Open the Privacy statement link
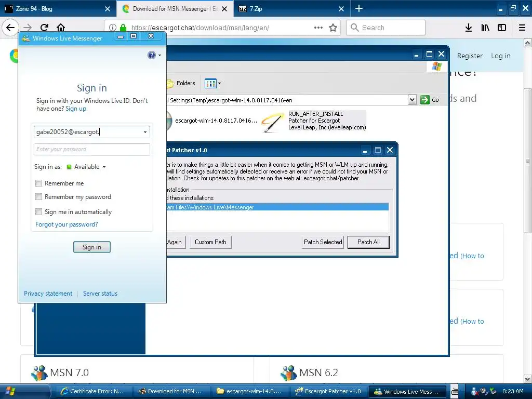Image resolution: width=532 pixels, height=399 pixels. 48,294
